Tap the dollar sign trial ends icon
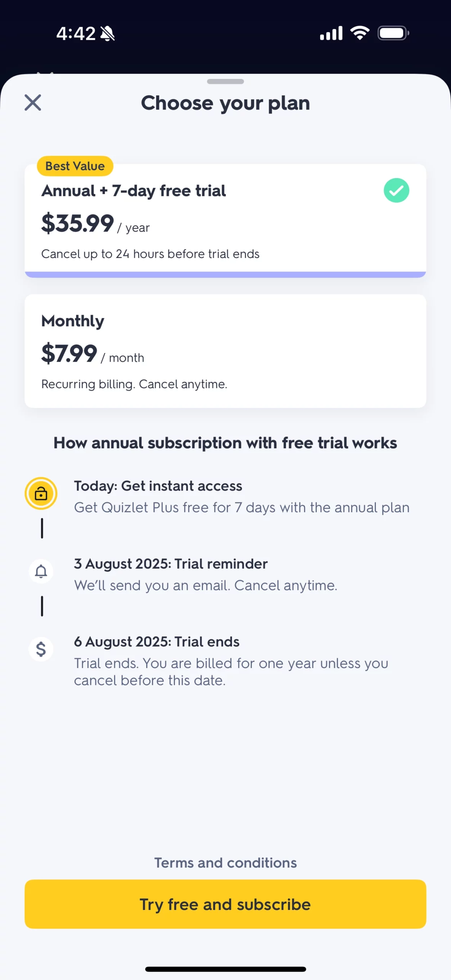 point(41,649)
